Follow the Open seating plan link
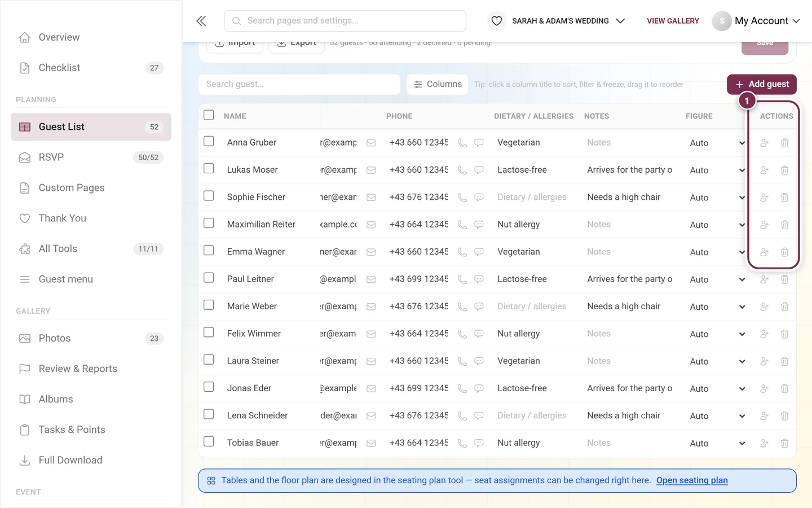Screen dimensions: 812x508 [x=692, y=480]
